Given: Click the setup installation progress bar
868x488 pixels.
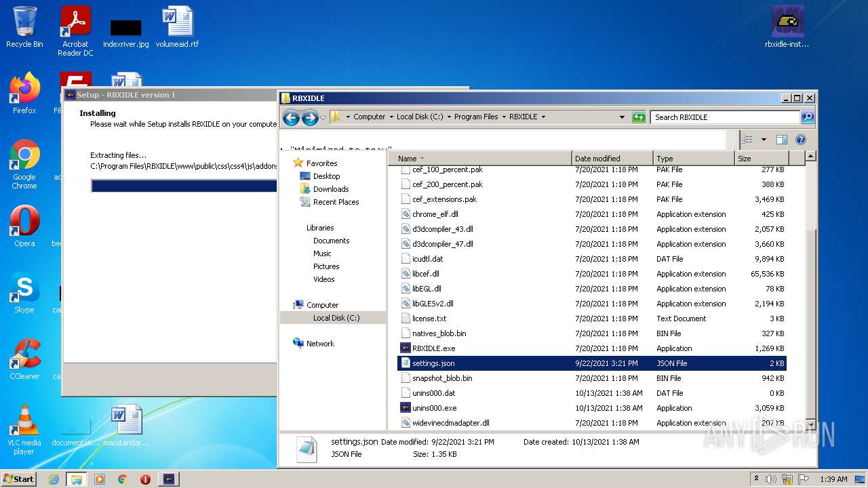Looking at the screenshot, I should [184, 186].
